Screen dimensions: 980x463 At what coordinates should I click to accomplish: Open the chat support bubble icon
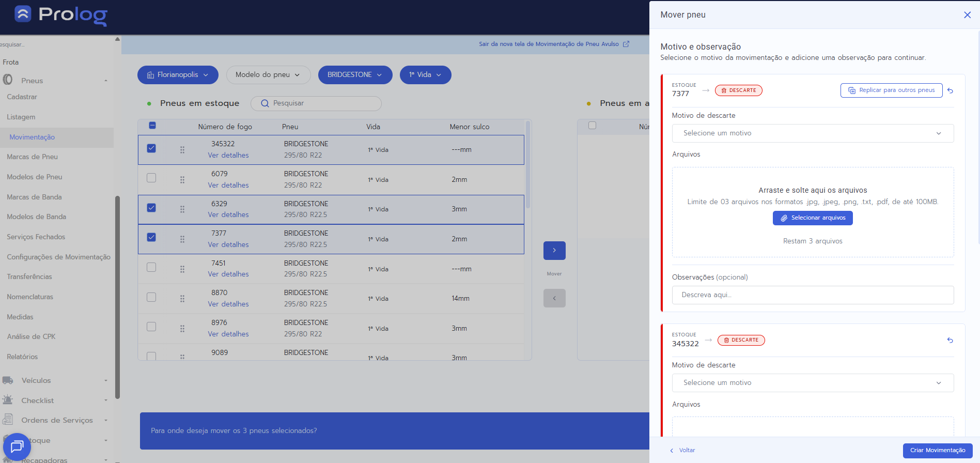(17, 446)
